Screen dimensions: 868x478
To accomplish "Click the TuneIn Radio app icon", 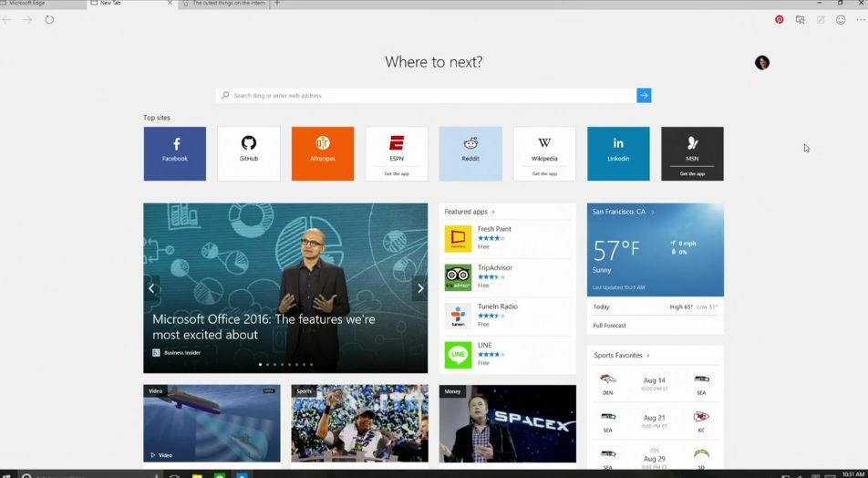I will [x=458, y=317].
